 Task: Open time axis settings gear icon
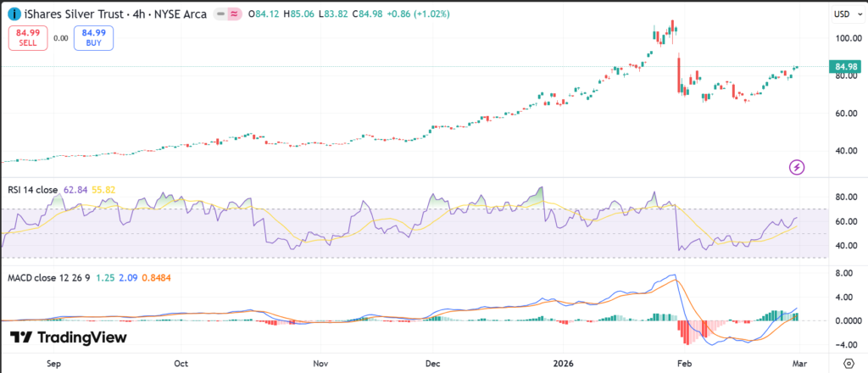pos(844,362)
